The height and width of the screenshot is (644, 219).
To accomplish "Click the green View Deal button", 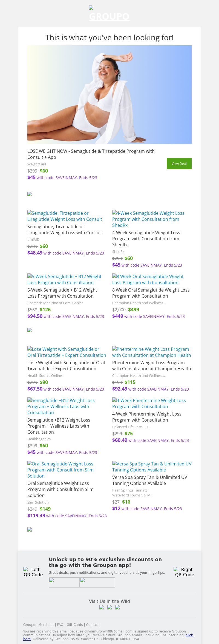I will coord(179,163).
